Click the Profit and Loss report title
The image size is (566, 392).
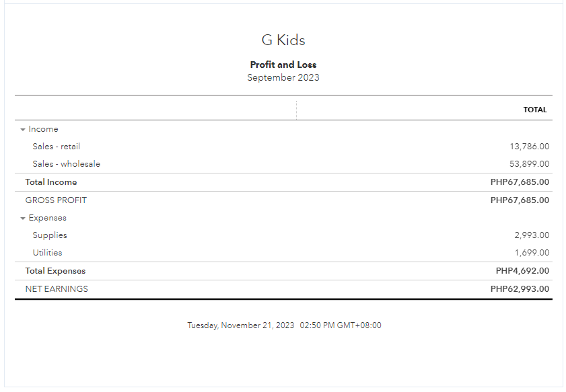[283, 65]
